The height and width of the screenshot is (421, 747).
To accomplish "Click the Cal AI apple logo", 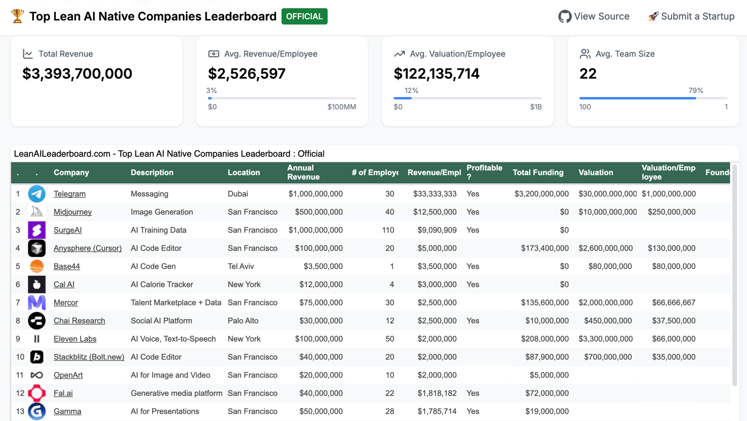I will (x=37, y=284).
